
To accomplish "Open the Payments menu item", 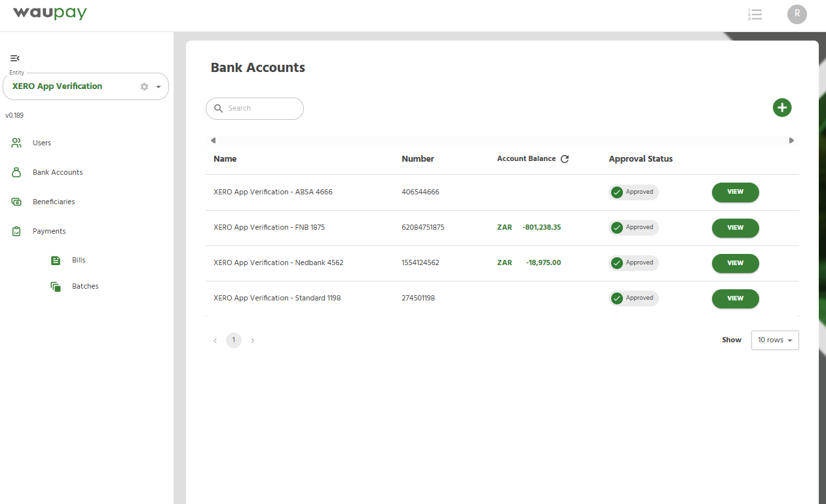I will coord(49,231).
